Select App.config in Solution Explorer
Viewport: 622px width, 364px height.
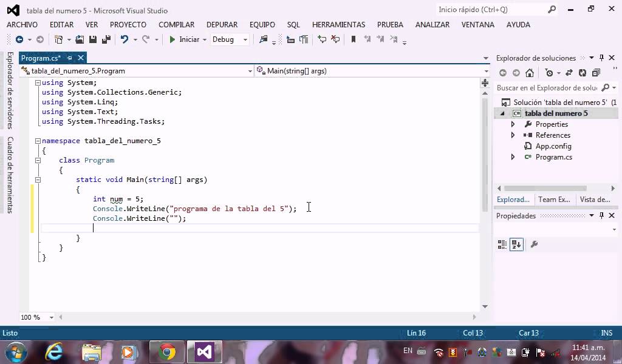(x=553, y=146)
